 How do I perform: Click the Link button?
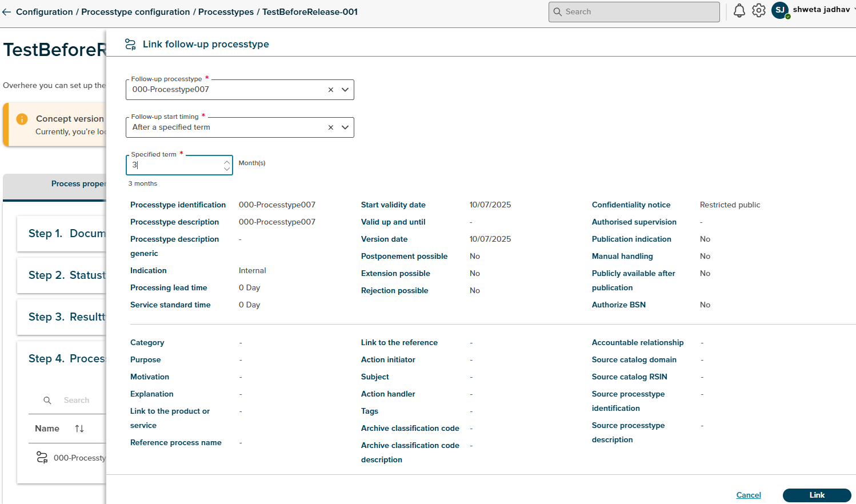[x=817, y=495]
